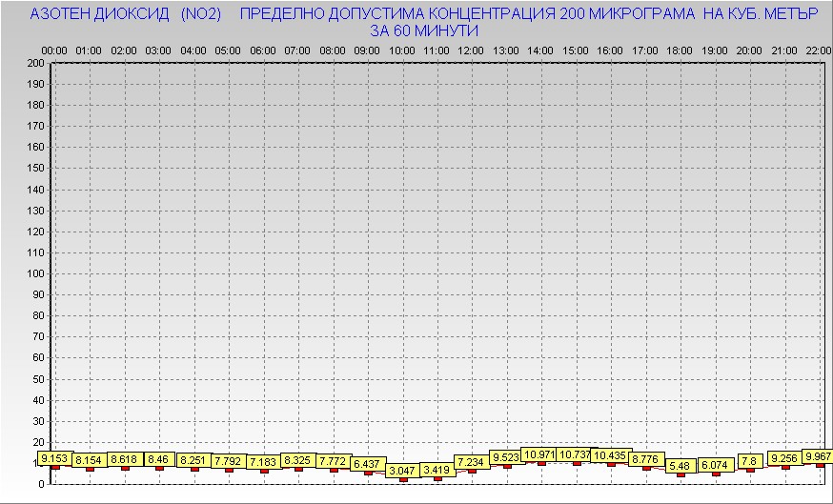Select the 22:00 time label
The width and height of the screenshot is (833, 504).
coord(816,50)
